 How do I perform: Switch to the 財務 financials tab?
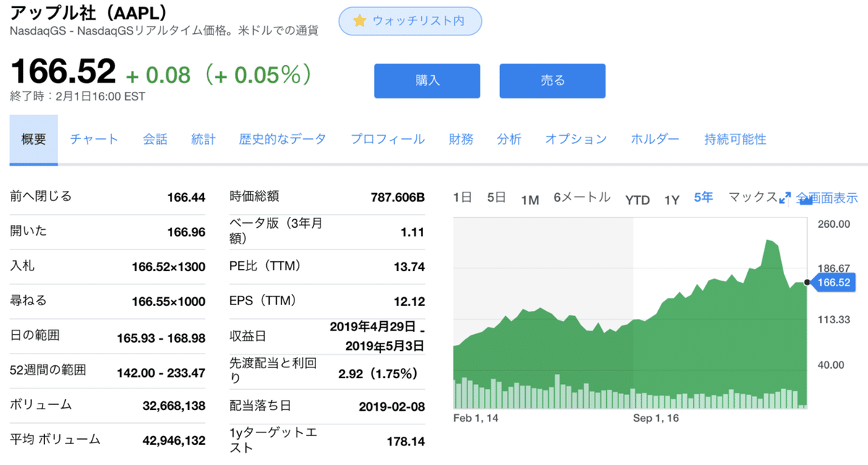point(461,140)
